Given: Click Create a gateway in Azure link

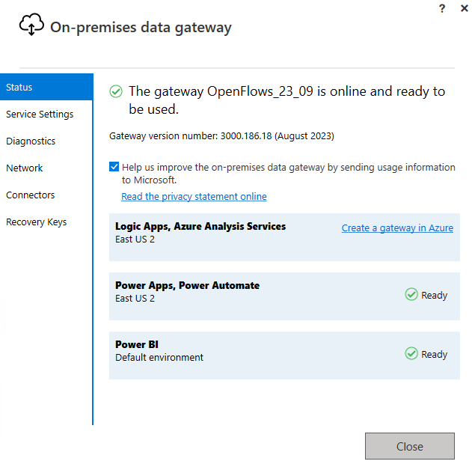Looking at the screenshot, I should 397,228.
